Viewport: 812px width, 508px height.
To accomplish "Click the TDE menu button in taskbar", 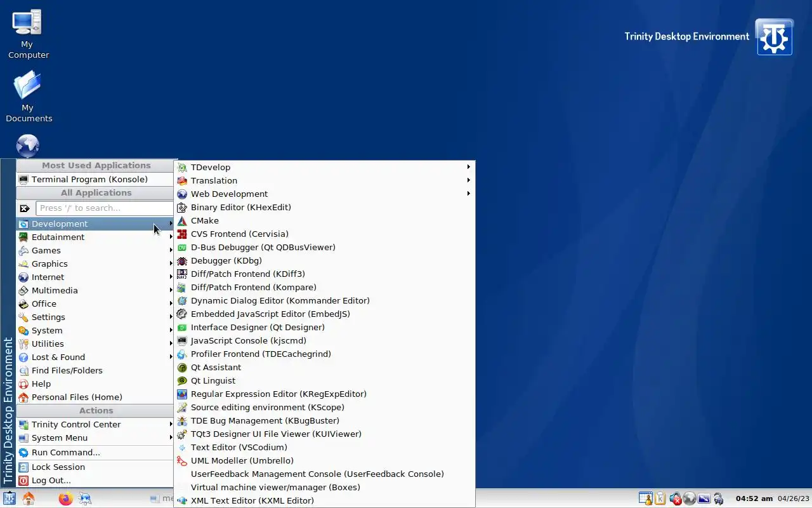I will 9,498.
